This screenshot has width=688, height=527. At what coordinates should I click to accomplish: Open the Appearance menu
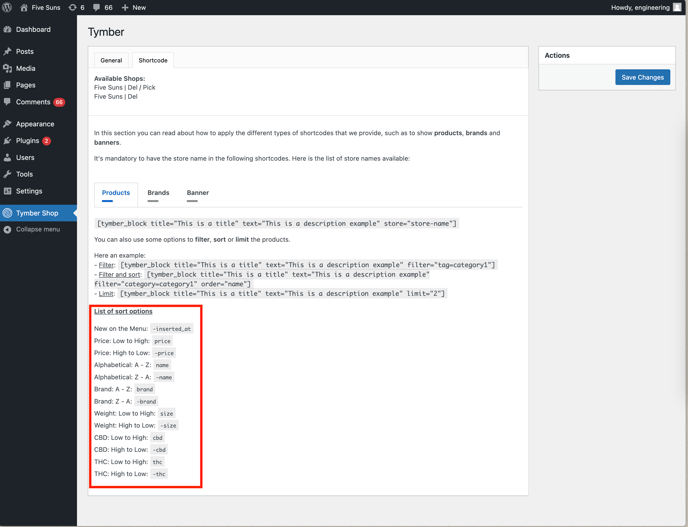34,124
